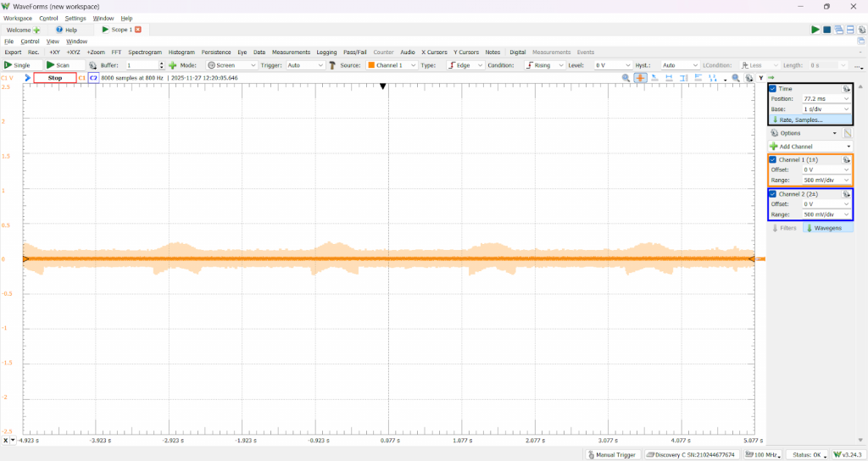Screen dimensions: 868x461
Task: Click the green plus add buffer icon
Action: (172, 65)
